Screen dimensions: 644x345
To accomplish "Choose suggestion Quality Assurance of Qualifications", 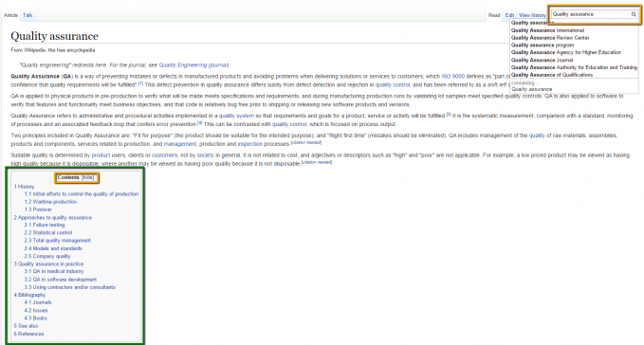I will tap(552, 75).
